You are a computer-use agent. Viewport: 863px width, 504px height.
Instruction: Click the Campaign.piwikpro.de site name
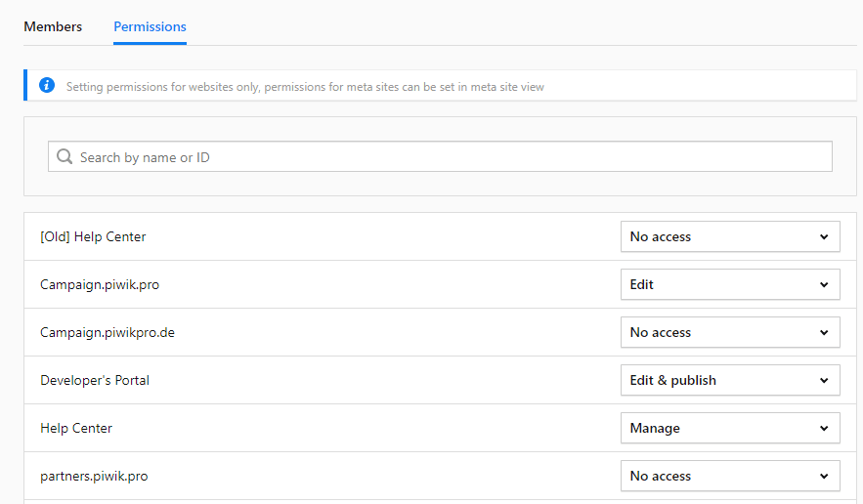click(108, 332)
